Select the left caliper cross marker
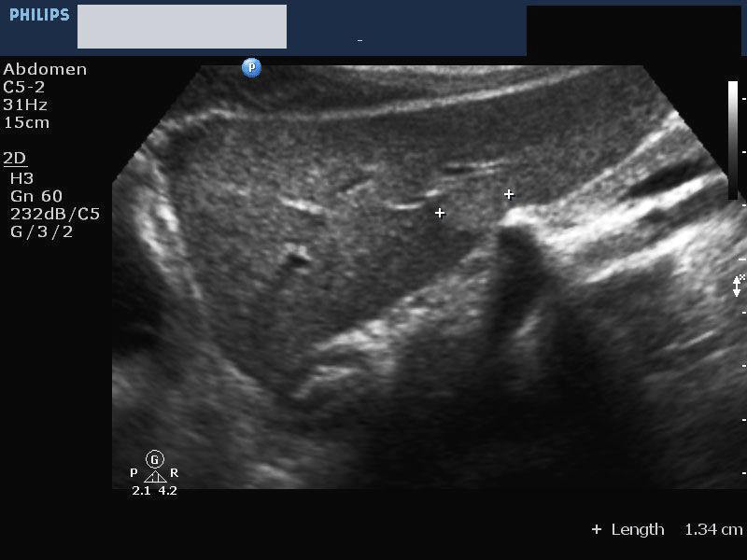The width and height of the screenshot is (747, 560). (440, 213)
